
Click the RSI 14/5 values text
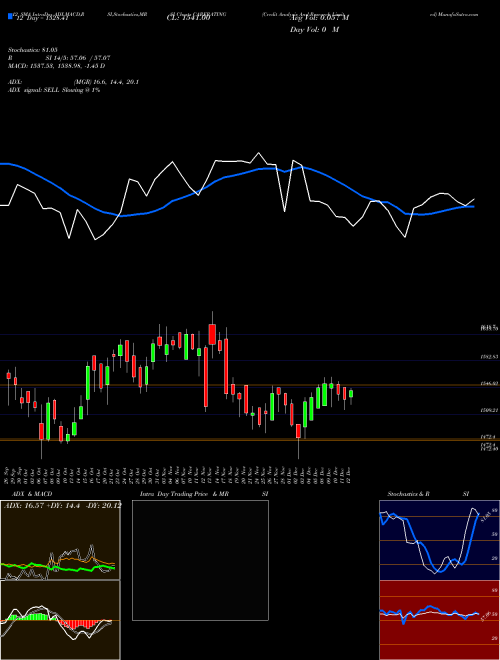78,58
